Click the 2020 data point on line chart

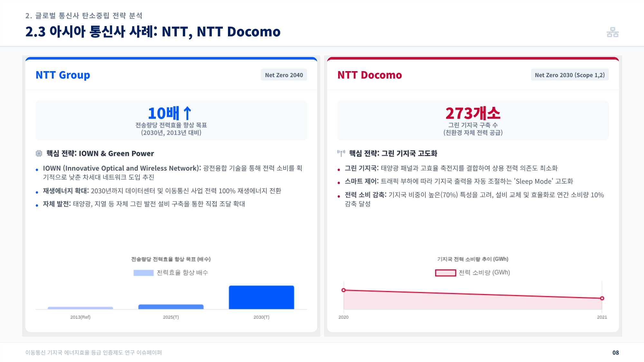[x=344, y=290]
